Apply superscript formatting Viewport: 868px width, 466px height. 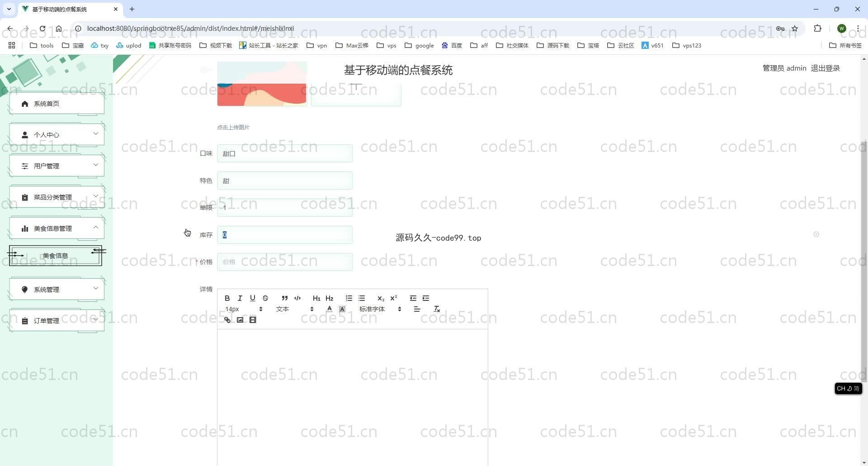click(393, 298)
